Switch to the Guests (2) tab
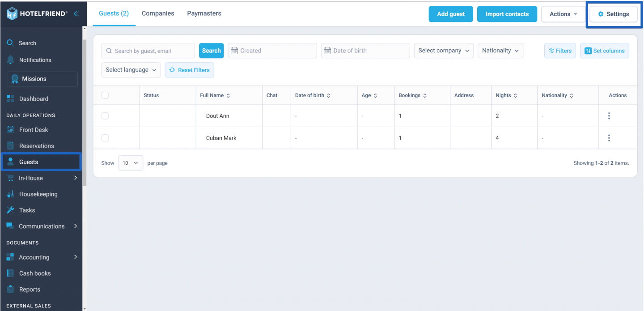This screenshot has width=644, height=311. tap(114, 13)
